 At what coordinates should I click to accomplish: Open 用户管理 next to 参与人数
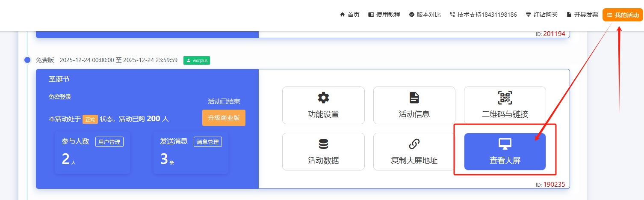click(x=109, y=142)
